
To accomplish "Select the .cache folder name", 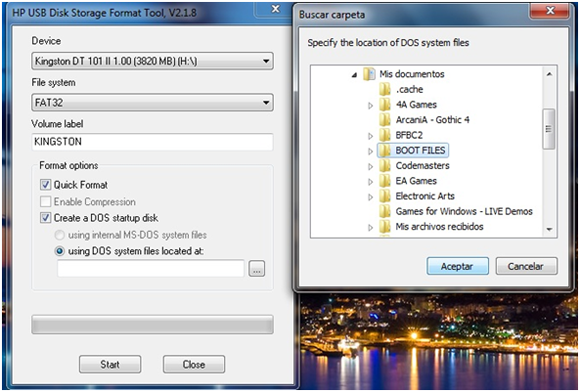I will point(409,89).
